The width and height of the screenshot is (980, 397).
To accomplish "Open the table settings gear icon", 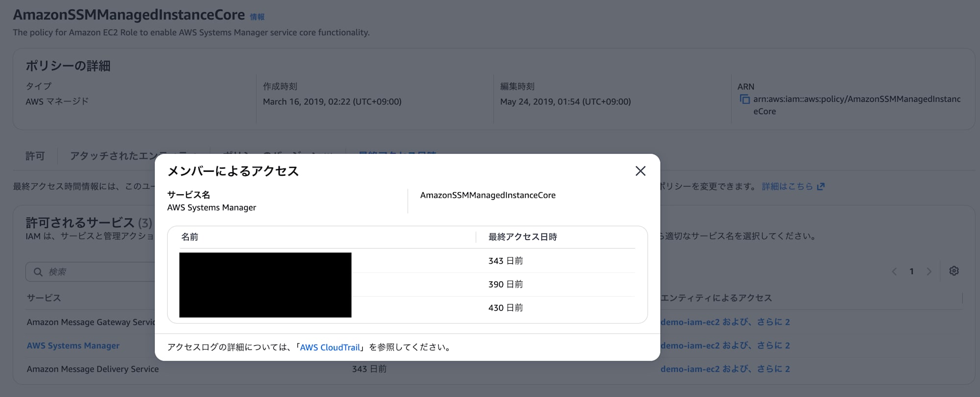I will point(954,271).
